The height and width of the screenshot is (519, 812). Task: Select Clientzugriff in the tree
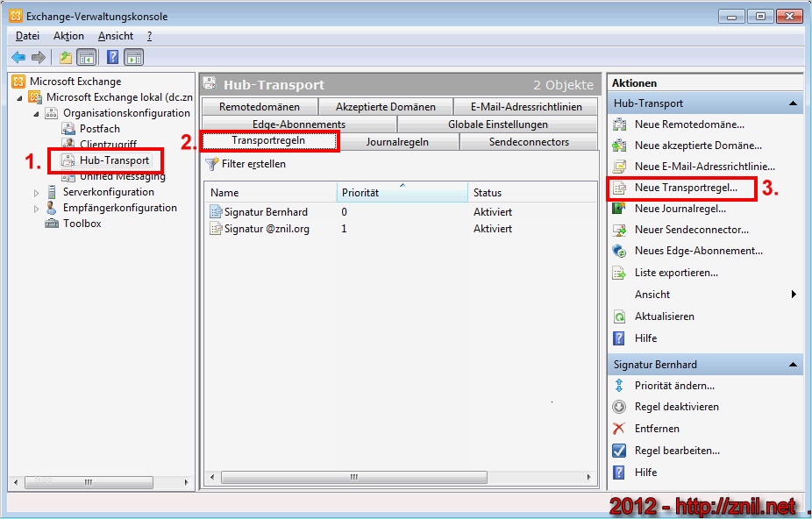pos(108,144)
